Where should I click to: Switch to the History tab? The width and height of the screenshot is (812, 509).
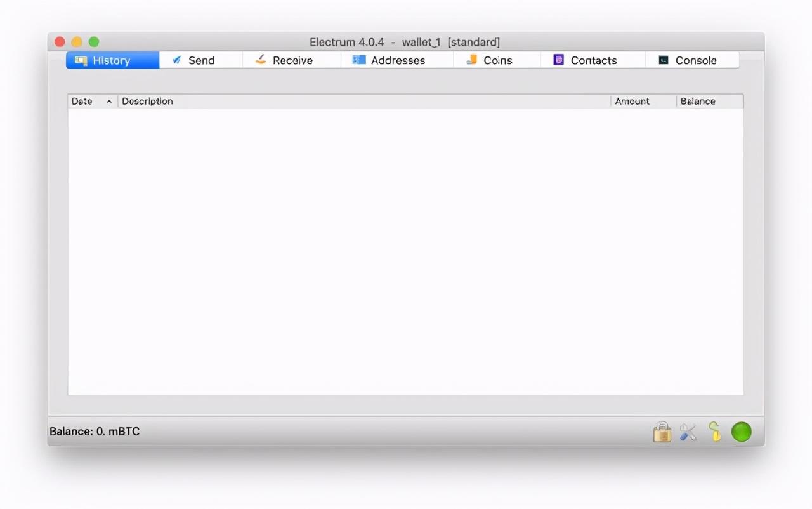[x=113, y=60]
